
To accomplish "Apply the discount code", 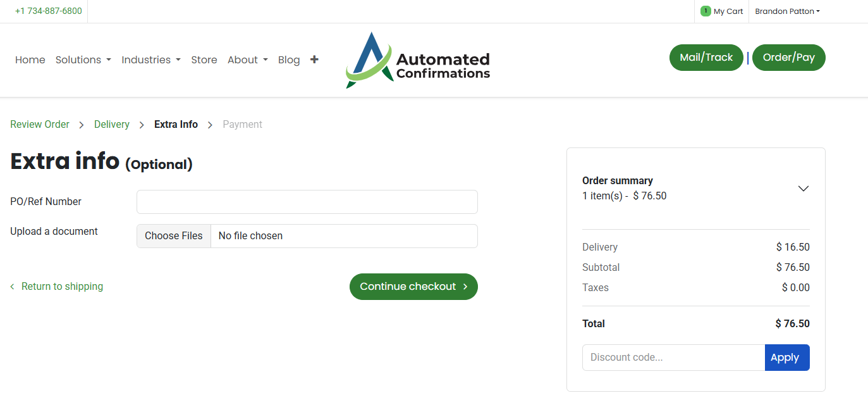I will coord(786,358).
